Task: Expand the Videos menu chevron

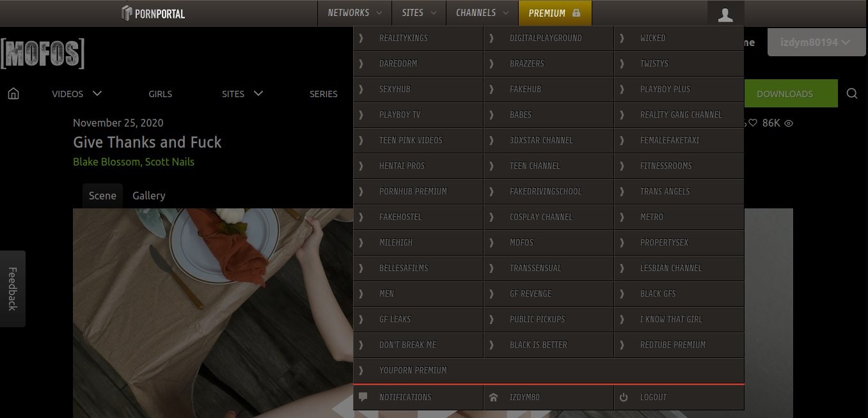Action: [x=97, y=93]
